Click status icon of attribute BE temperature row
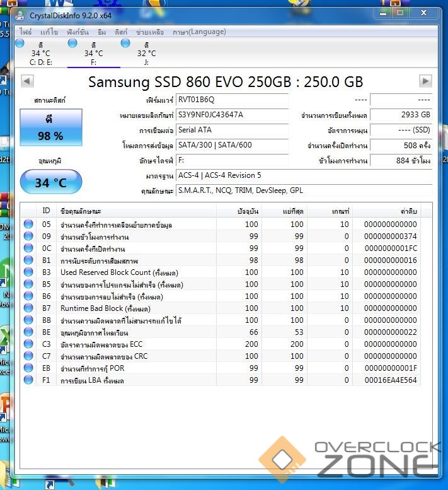This screenshot has width=448, height=490. tap(28, 332)
